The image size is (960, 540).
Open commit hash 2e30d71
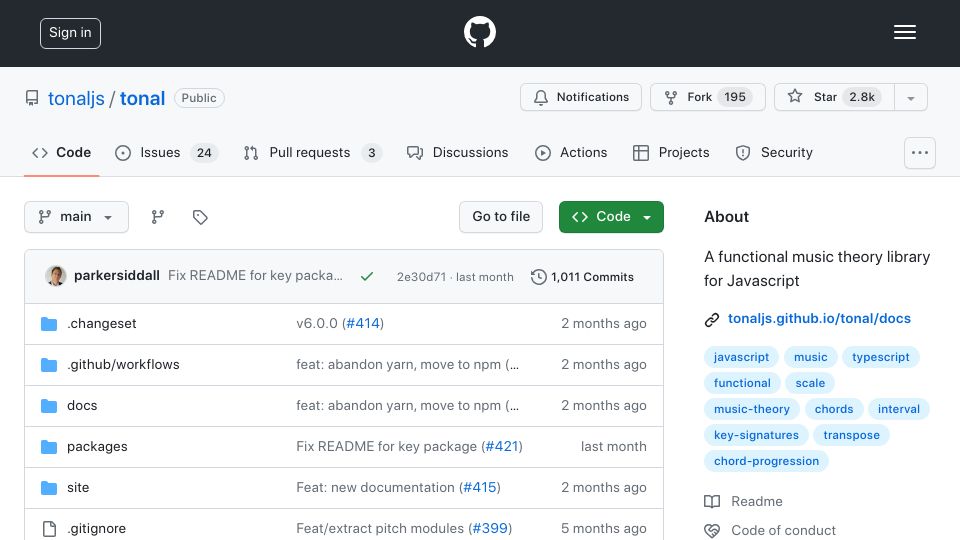(421, 277)
